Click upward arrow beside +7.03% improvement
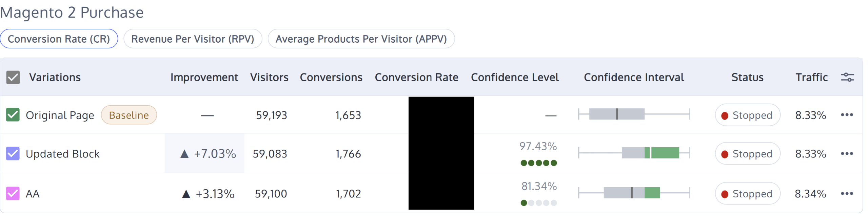 click(x=184, y=154)
